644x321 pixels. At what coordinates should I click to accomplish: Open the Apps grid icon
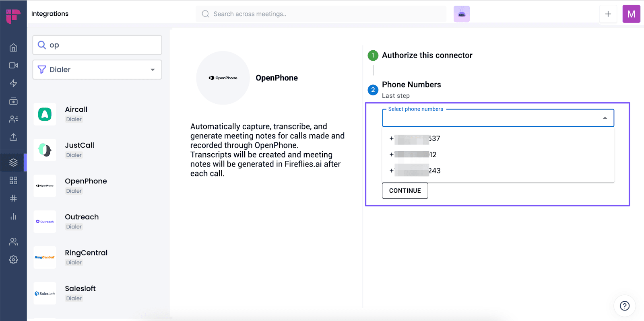(x=13, y=180)
